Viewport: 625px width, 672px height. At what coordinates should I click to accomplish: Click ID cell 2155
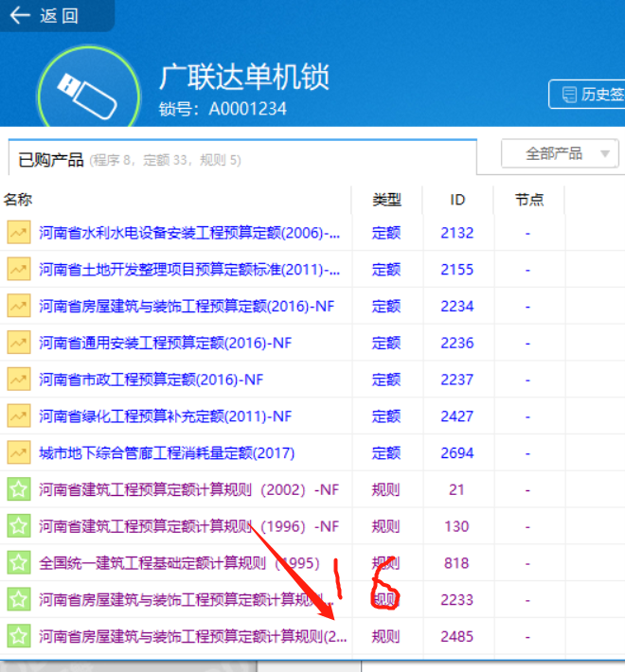(457, 270)
